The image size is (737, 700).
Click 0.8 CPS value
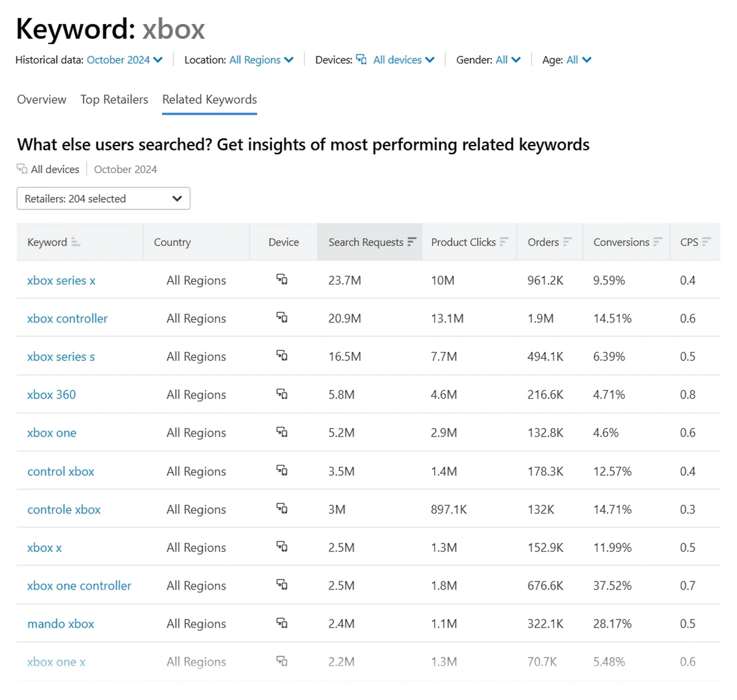click(x=688, y=395)
